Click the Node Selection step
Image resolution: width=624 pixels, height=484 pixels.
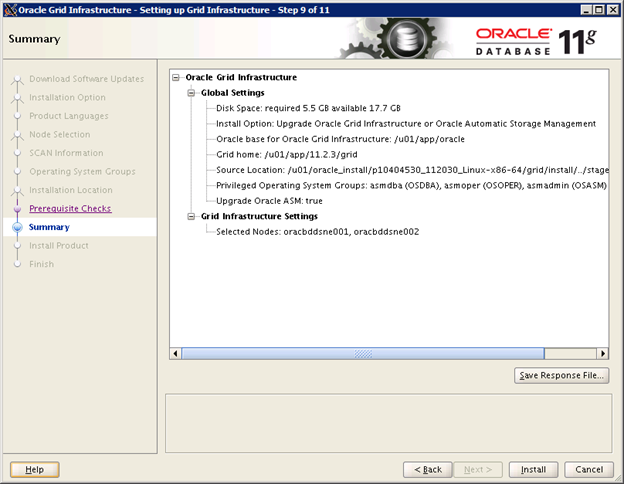click(60, 135)
